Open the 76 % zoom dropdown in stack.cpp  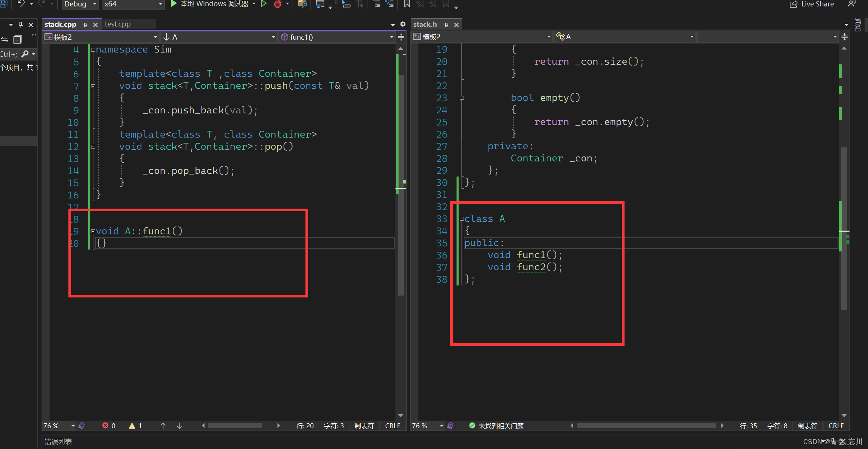(x=59, y=426)
